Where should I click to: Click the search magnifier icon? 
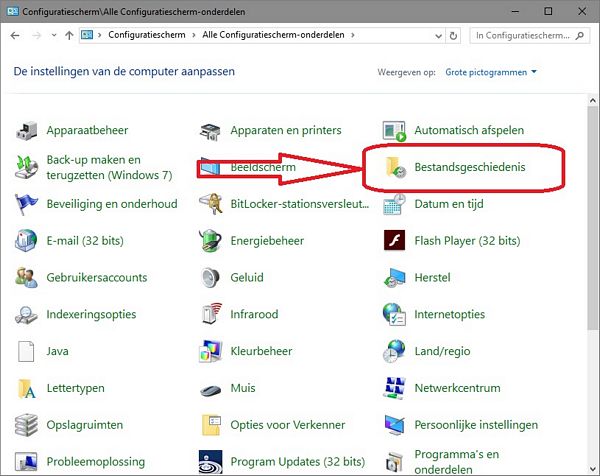(580, 36)
